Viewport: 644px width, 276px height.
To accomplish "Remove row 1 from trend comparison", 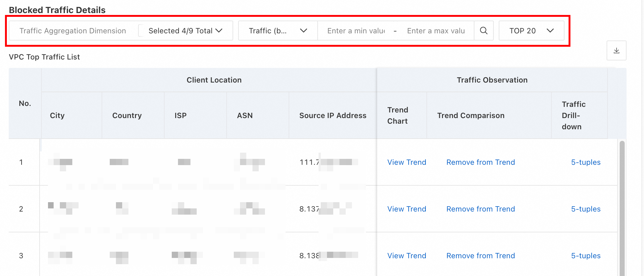I will coord(480,162).
